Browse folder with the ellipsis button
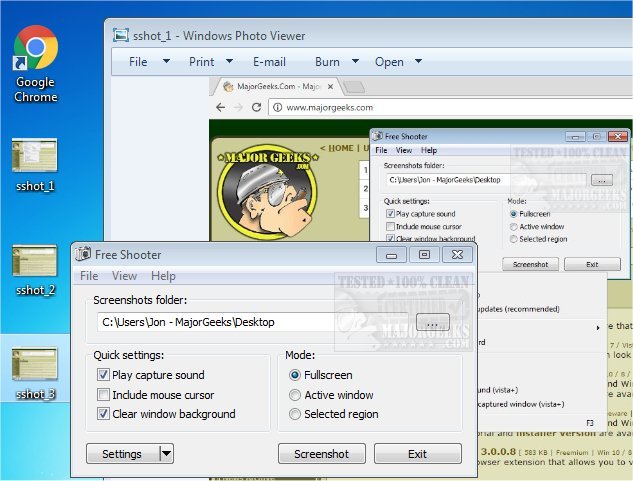The height and width of the screenshot is (481, 633). [432, 322]
